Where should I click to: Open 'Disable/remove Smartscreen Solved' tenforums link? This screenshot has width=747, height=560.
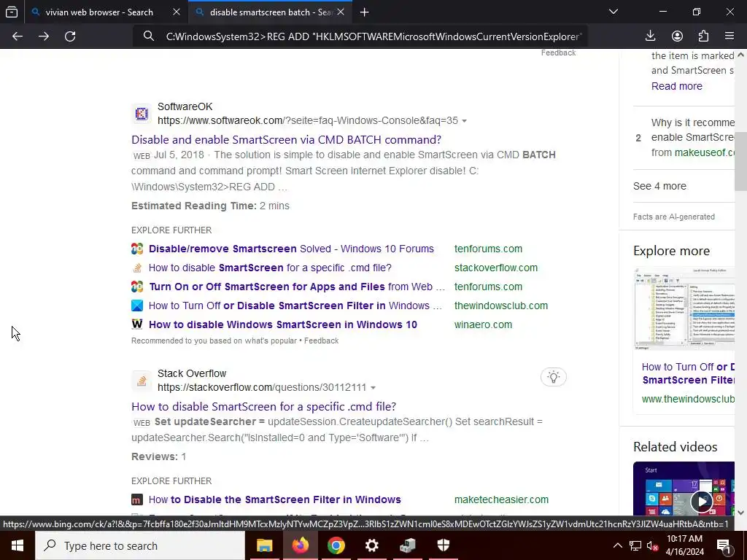click(291, 249)
